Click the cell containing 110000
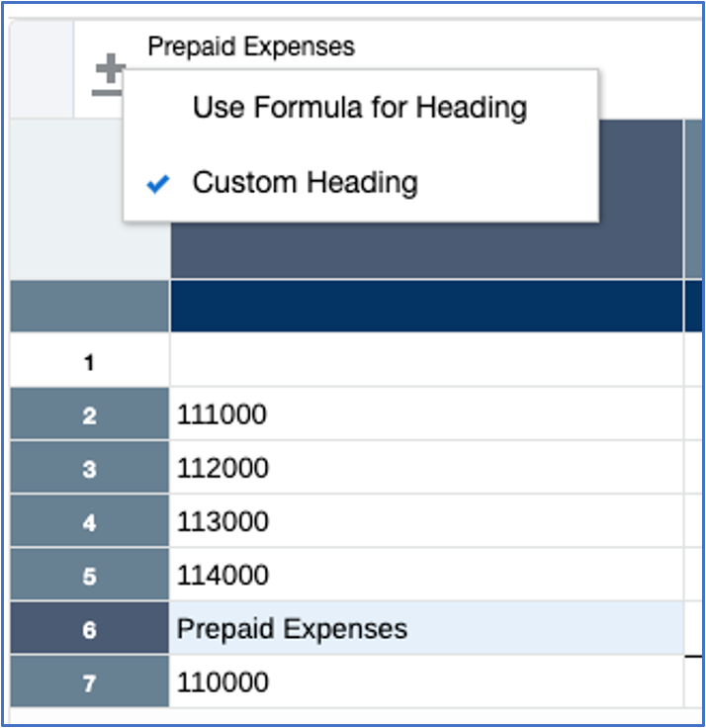706x728 pixels. tap(425, 682)
